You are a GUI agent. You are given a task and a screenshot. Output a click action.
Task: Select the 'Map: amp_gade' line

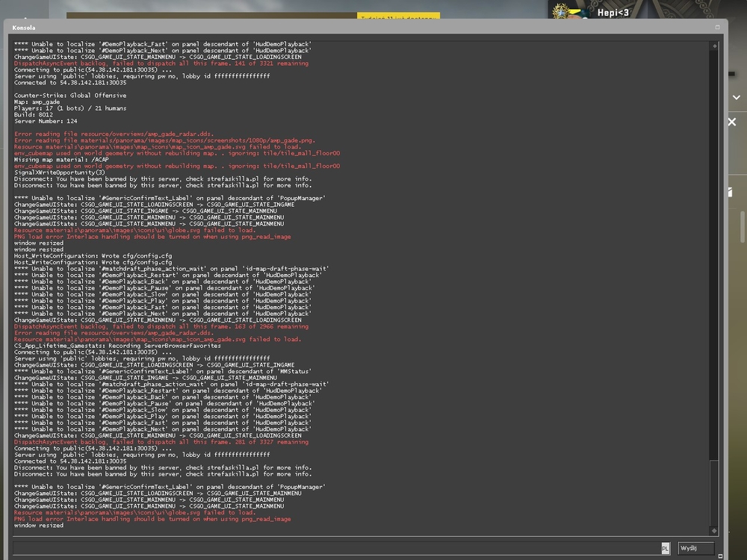(37, 102)
